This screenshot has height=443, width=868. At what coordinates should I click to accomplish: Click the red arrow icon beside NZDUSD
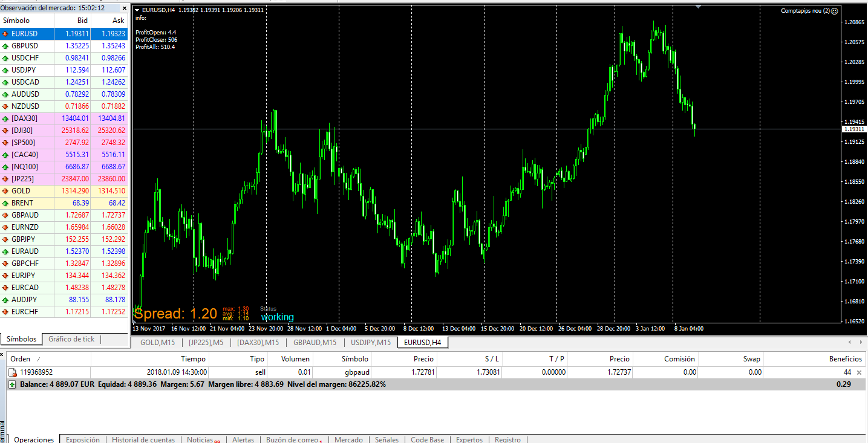pos(5,106)
